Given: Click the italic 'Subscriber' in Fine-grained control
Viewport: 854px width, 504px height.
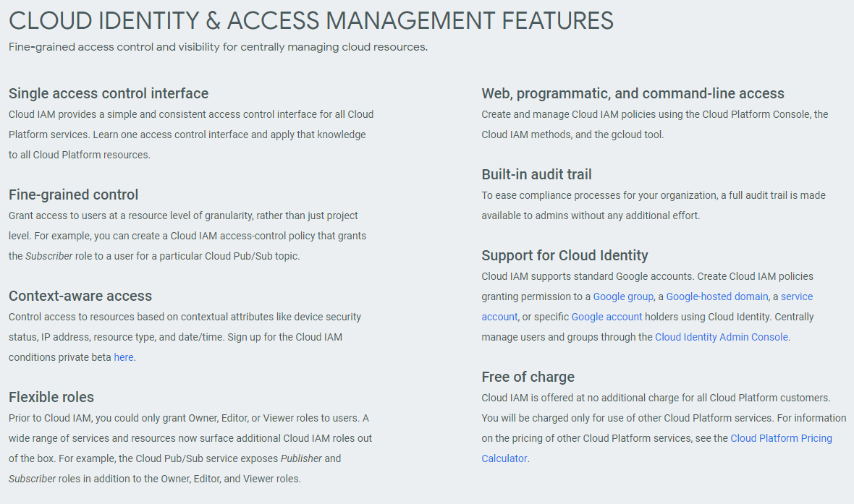Looking at the screenshot, I should coord(49,256).
